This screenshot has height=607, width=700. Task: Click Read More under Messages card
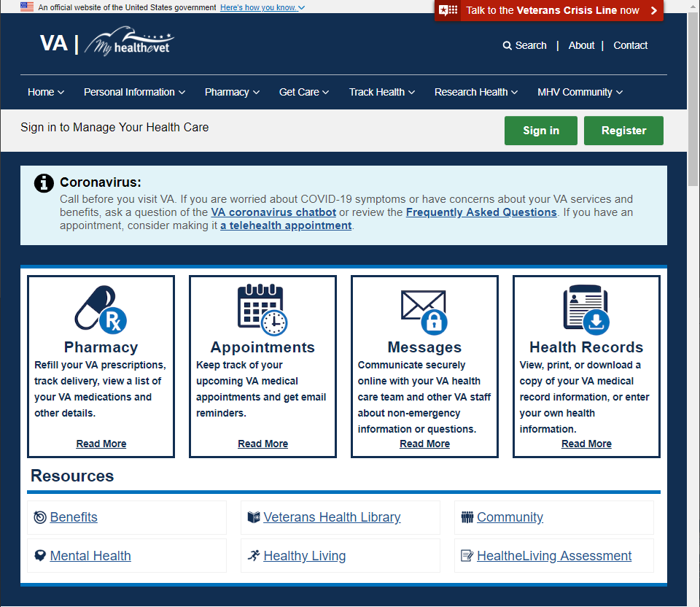click(x=424, y=444)
